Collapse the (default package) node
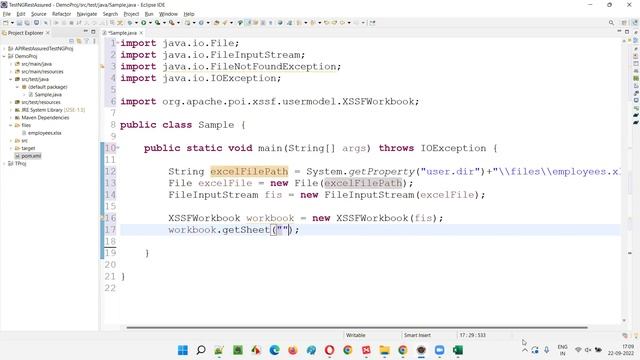This screenshot has width=640, height=360. [x=18, y=87]
